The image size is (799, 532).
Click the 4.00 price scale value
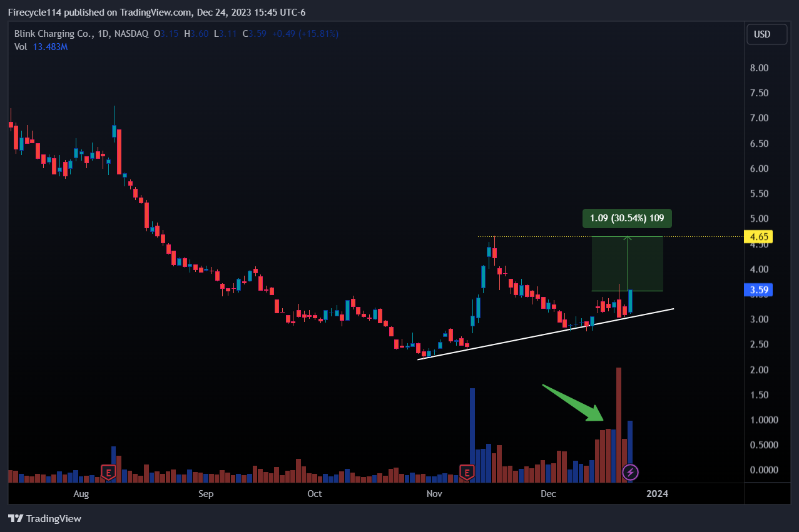point(759,269)
